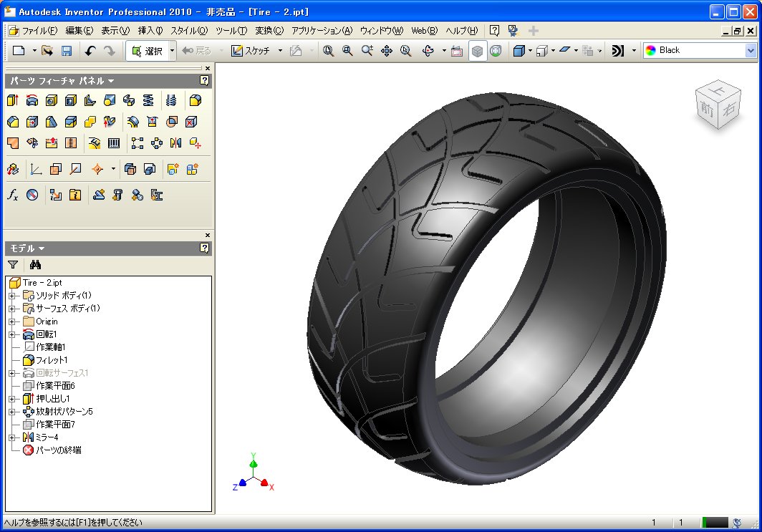Select the Coil feature tool
Viewport: 762px width, 532px height.
148,100
